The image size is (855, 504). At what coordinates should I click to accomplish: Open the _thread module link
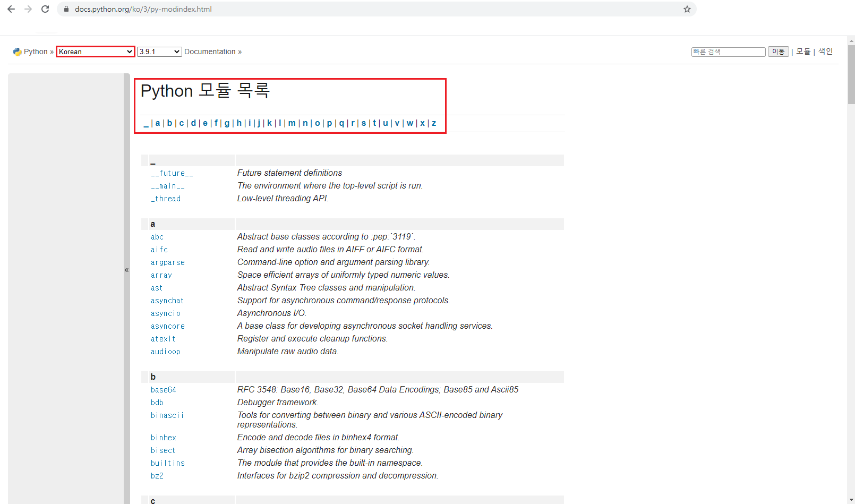pos(166,199)
